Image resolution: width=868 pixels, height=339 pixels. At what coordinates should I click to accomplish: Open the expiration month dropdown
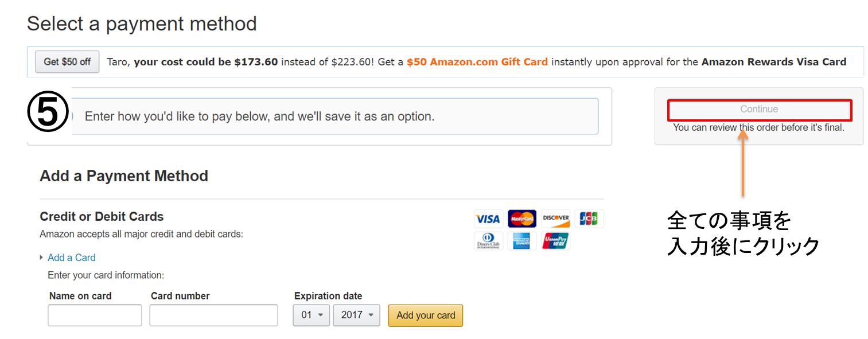point(311,315)
